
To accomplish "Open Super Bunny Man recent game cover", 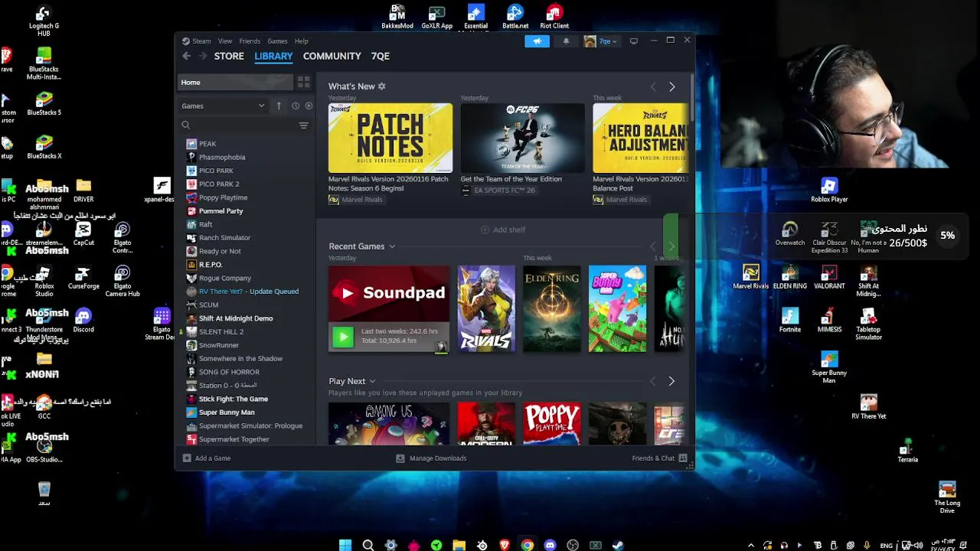I will point(618,308).
